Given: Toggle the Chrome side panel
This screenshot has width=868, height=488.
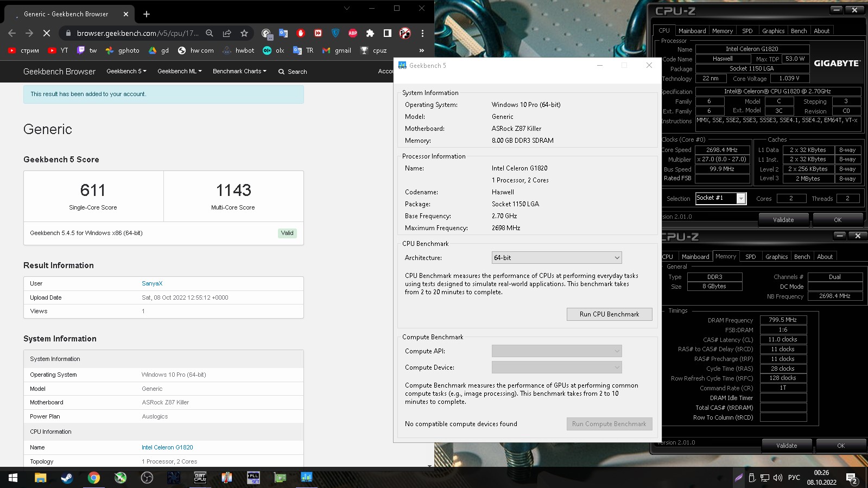Looking at the screenshot, I should [x=388, y=33].
